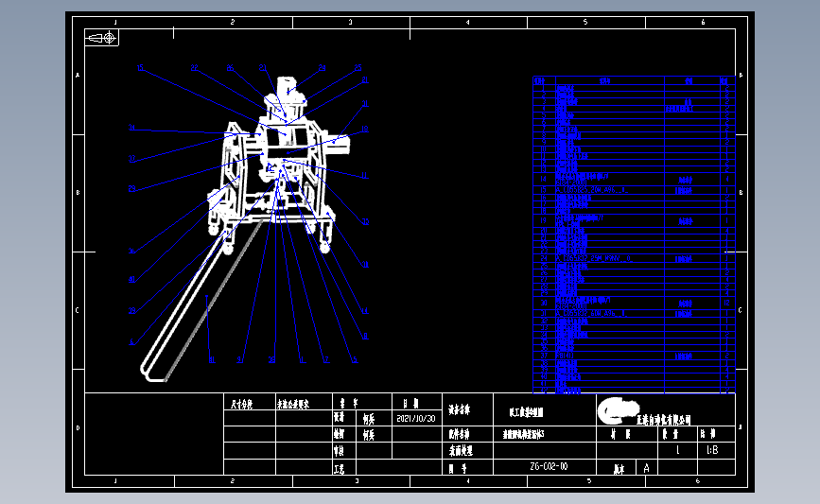This screenshot has width=820, height=504.
Task: Select balloon label 25 on the assembly view
Action: point(358,67)
